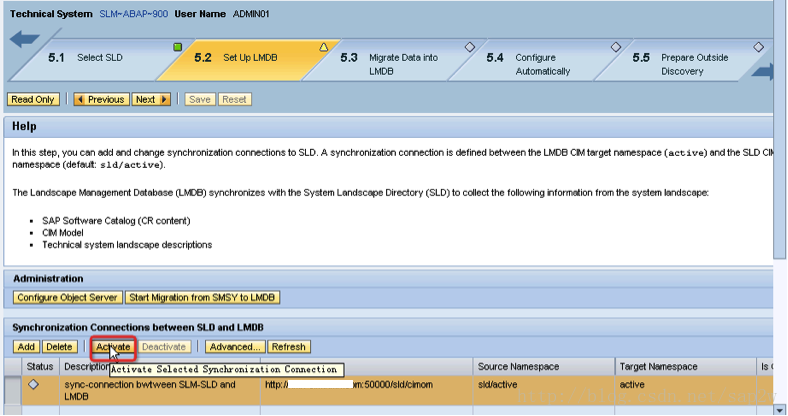This screenshot has width=788, height=416.
Task: Click the back arrow left of the roadmap
Action: [x=24, y=39]
